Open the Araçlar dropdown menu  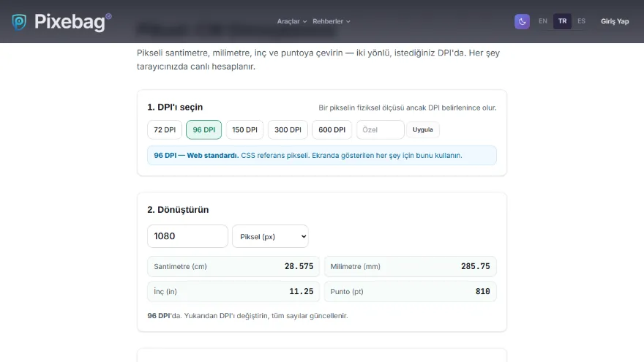(x=291, y=21)
